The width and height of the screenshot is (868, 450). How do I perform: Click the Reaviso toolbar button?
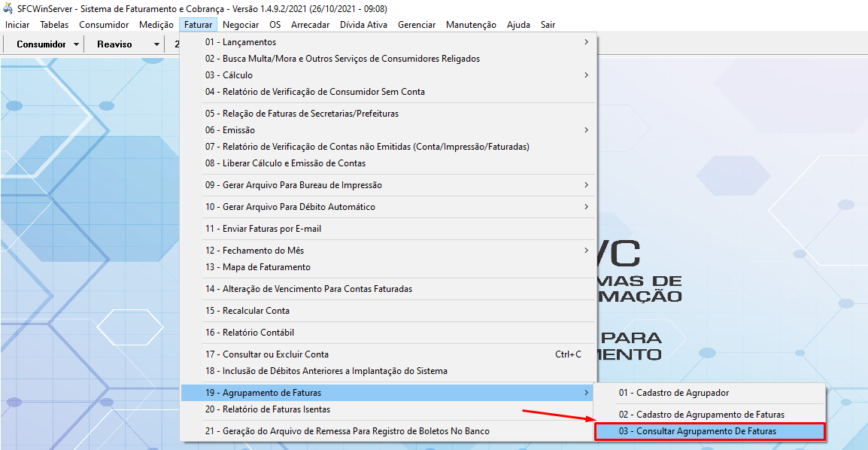pyautogui.click(x=114, y=44)
